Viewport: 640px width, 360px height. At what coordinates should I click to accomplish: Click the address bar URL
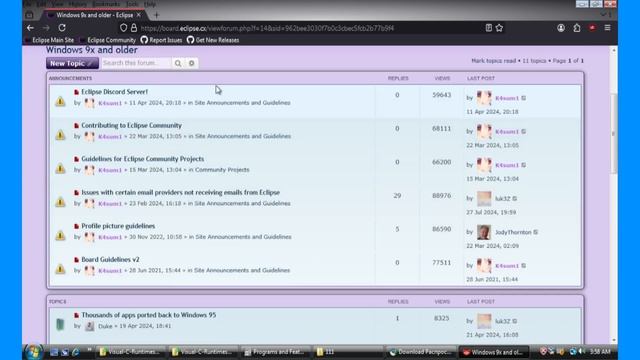tap(267, 28)
